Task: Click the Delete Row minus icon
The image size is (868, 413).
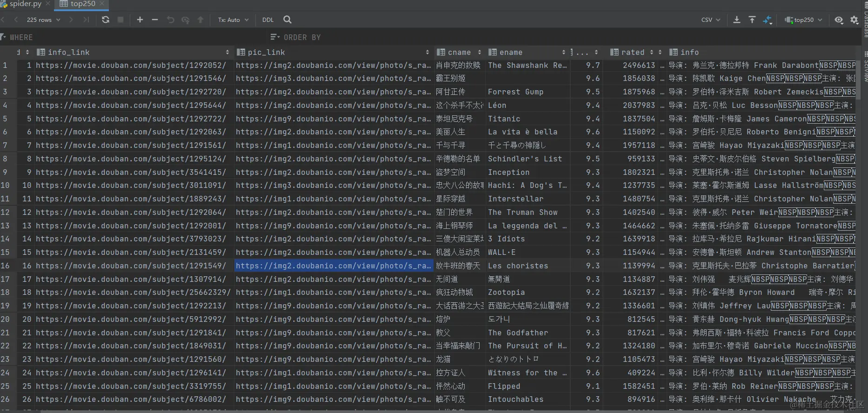Action: coord(155,20)
